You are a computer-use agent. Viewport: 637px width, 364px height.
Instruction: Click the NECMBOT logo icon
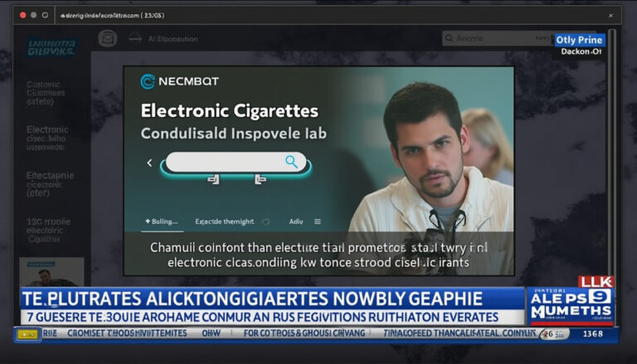pos(148,81)
